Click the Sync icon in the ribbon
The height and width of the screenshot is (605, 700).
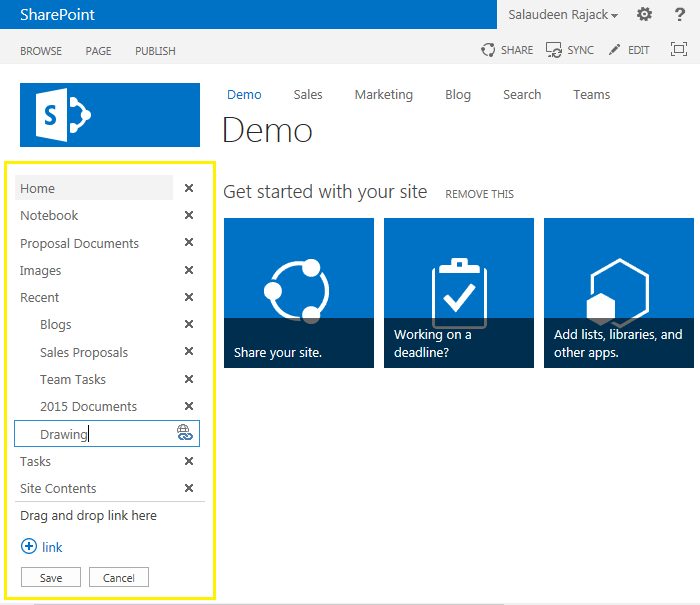pyautogui.click(x=554, y=50)
